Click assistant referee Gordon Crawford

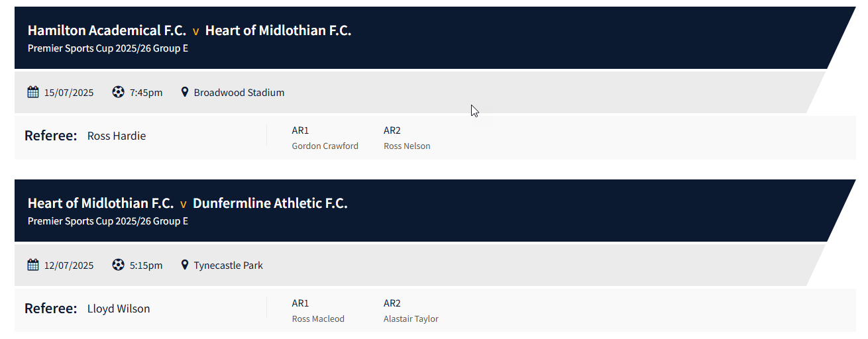tap(325, 146)
